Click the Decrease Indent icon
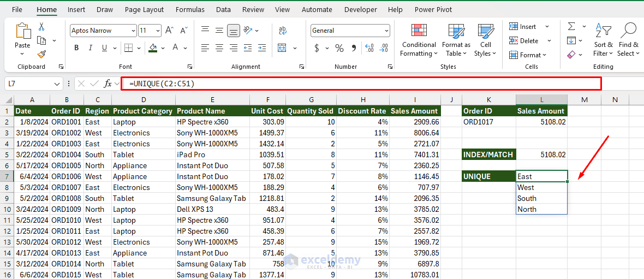This screenshot has width=644, height=279. coord(248,48)
